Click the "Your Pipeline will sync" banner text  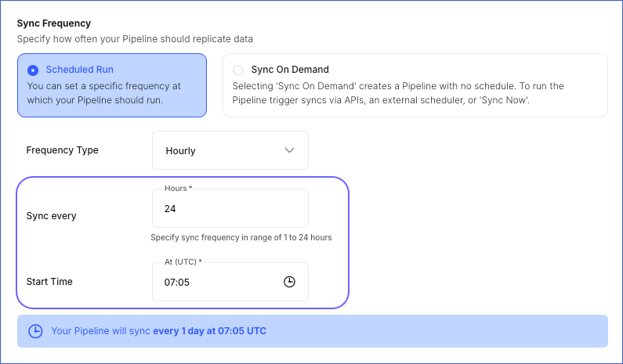pyautogui.click(x=101, y=331)
